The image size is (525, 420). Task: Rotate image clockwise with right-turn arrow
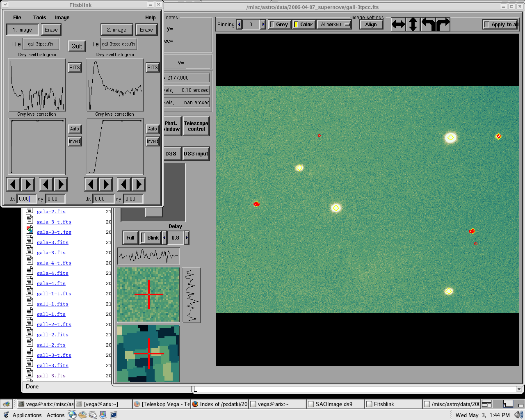[443, 25]
